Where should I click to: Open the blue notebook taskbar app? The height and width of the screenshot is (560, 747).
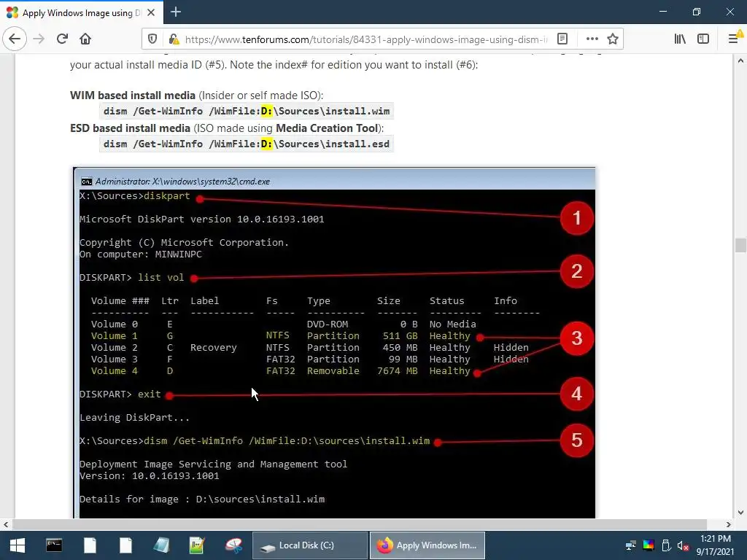(161, 545)
